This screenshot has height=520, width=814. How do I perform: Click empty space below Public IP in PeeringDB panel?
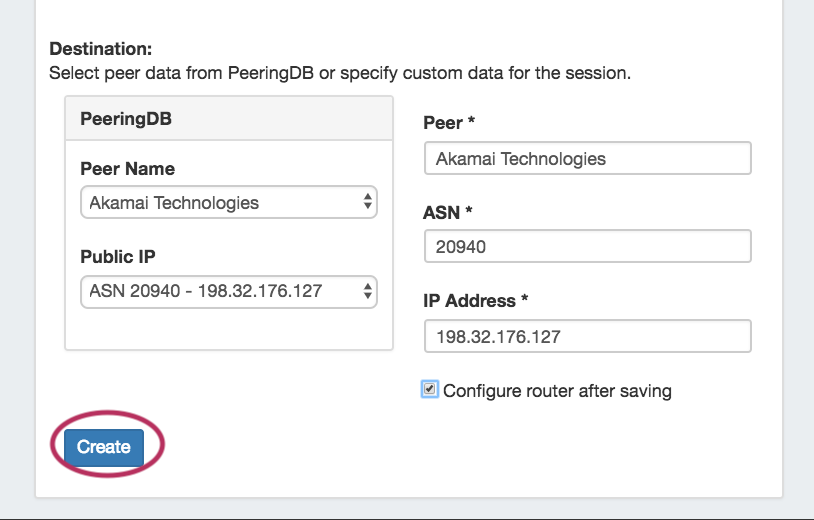(x=228, y=330)
